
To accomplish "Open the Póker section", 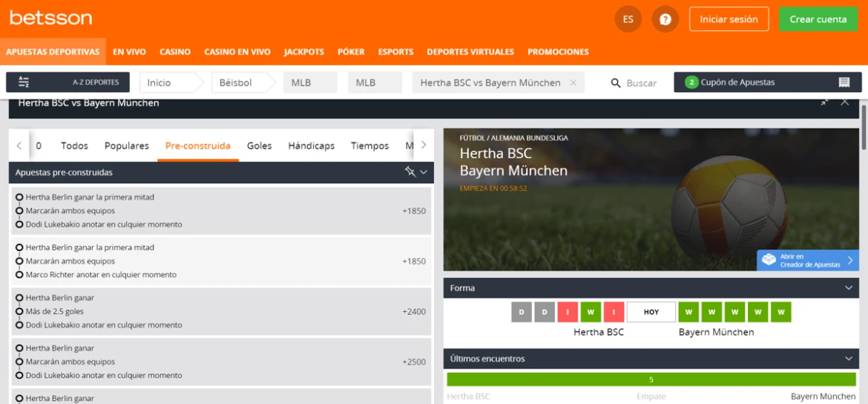I will [351, 51].
